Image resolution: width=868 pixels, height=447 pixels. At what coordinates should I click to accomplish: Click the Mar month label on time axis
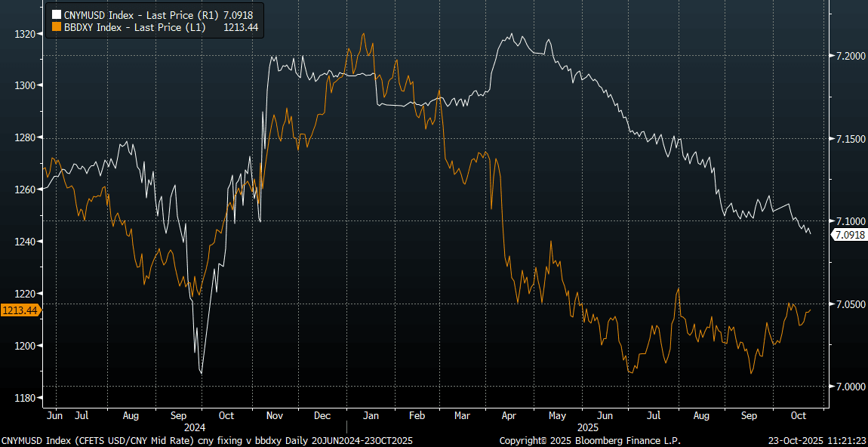tap(462, 415)
